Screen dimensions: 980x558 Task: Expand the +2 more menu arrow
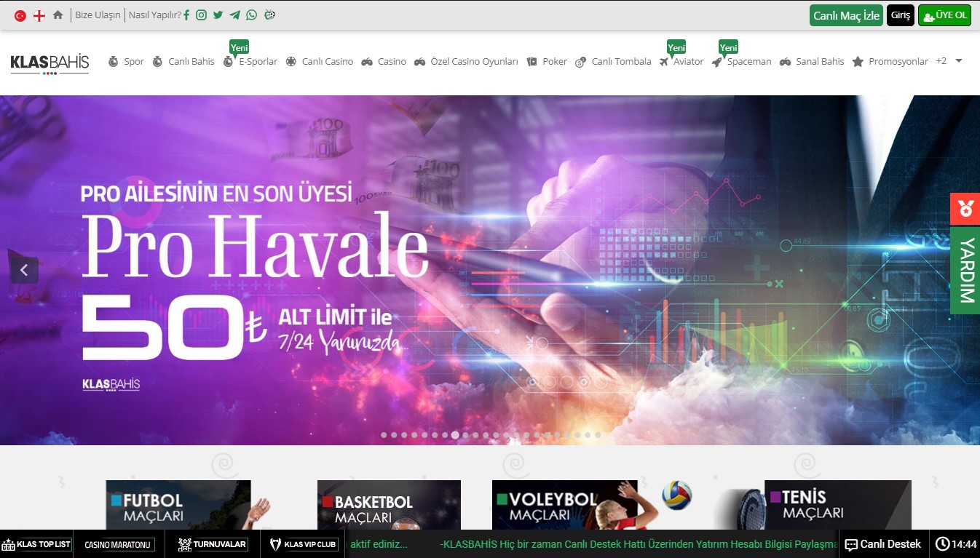point(959,61)
